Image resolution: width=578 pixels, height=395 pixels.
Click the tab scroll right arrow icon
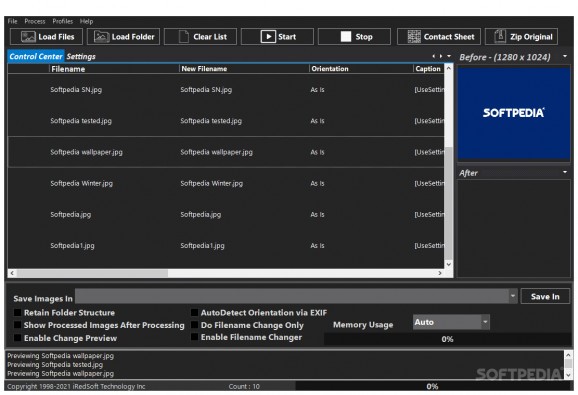click(441, 56)
